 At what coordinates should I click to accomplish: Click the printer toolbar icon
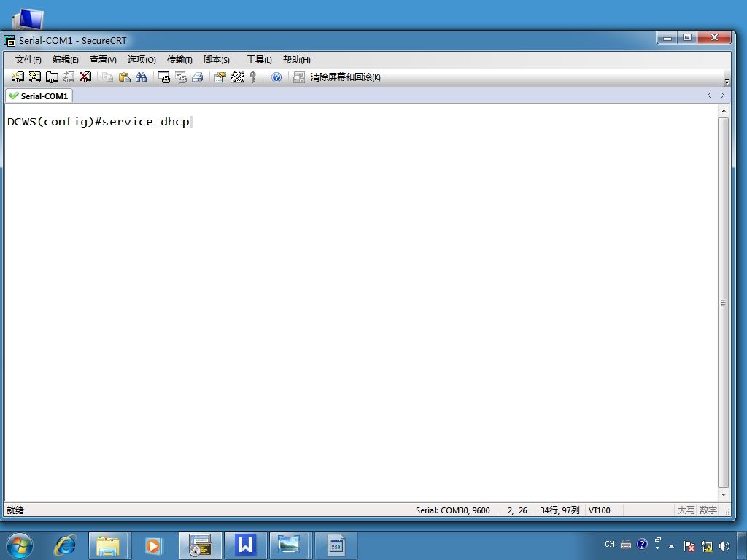(x=197, y=77)
